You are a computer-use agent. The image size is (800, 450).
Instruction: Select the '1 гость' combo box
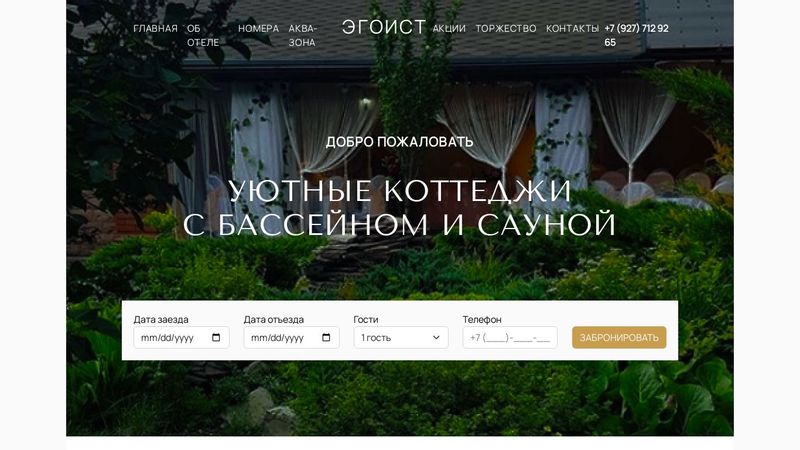401,338
